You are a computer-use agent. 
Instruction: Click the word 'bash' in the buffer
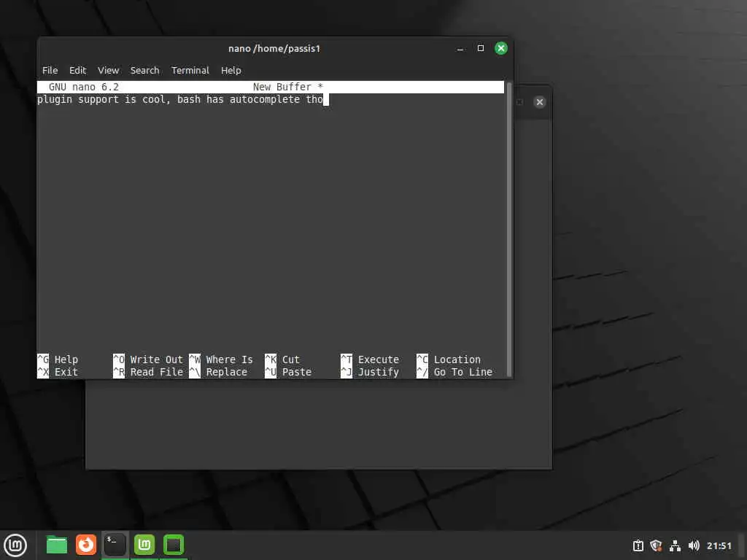189,99
